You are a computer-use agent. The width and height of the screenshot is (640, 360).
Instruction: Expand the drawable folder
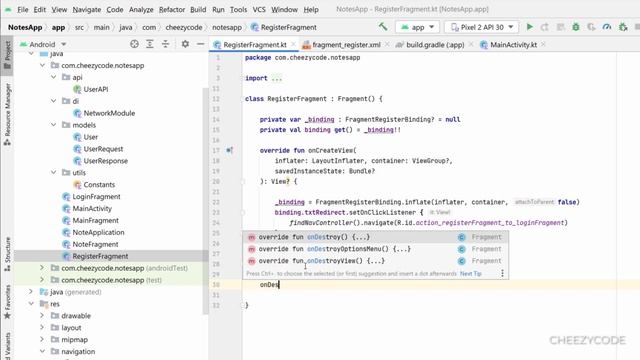point(42,316)
